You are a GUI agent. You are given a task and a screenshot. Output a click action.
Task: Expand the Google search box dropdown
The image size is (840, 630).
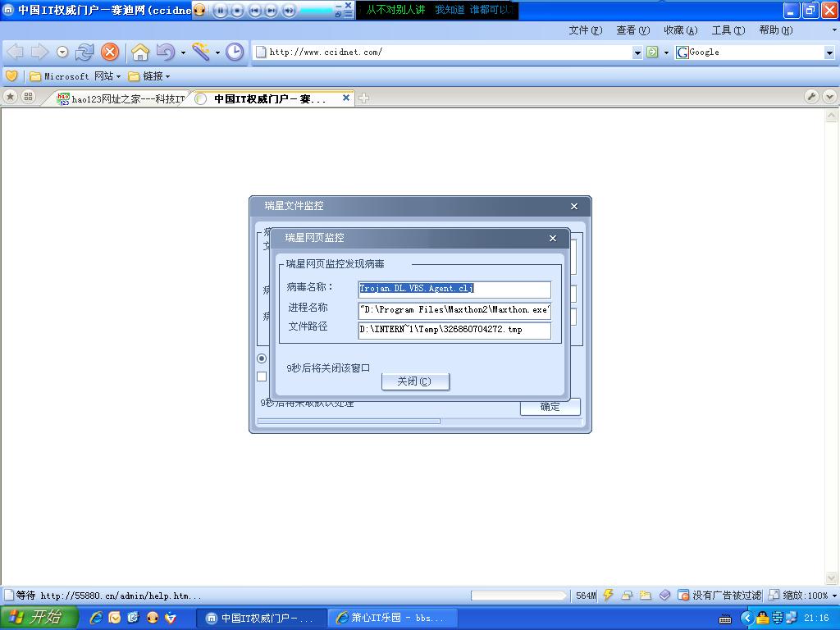pyautogui.click(x=829, y=52)
